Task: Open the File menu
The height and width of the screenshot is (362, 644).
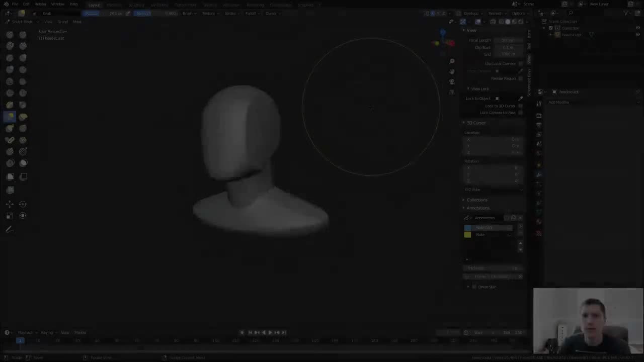Action: pos(15,4)
